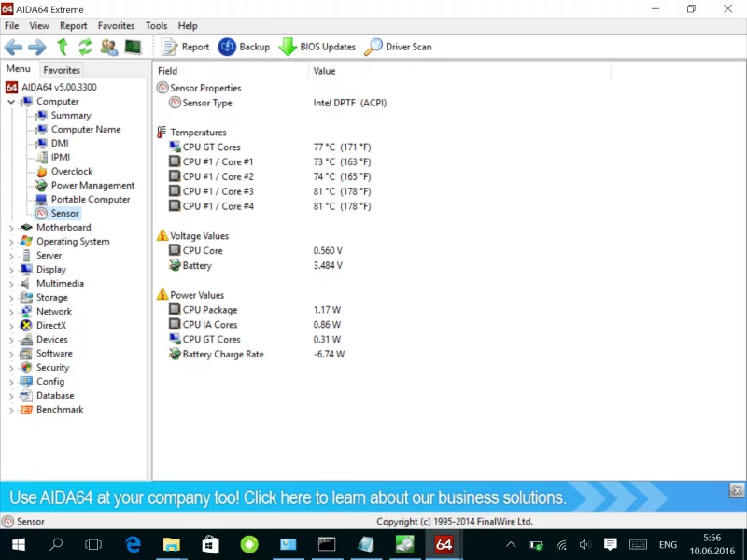This screenshot has width=747, height=560.
Task: Expand the DirectX tree node
Action: tap(11, 326)
